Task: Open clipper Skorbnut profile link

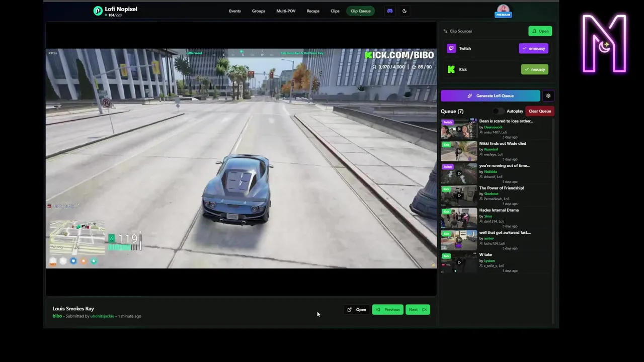Action: coord(491,194)
